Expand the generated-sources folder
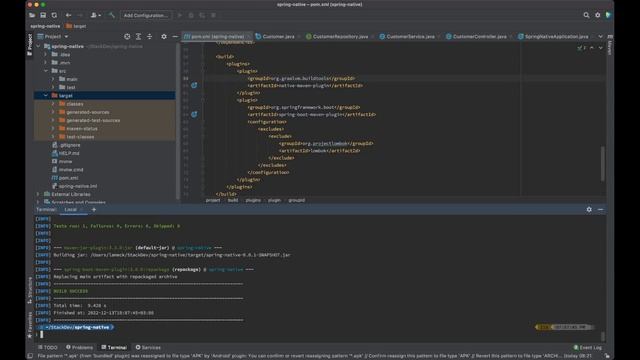 click(53, 112)
